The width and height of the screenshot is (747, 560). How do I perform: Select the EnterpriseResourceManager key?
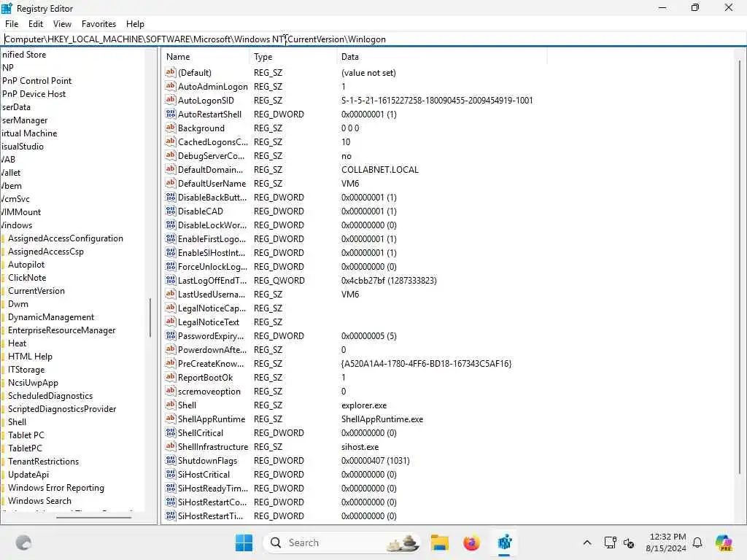[x=61, y=330]
